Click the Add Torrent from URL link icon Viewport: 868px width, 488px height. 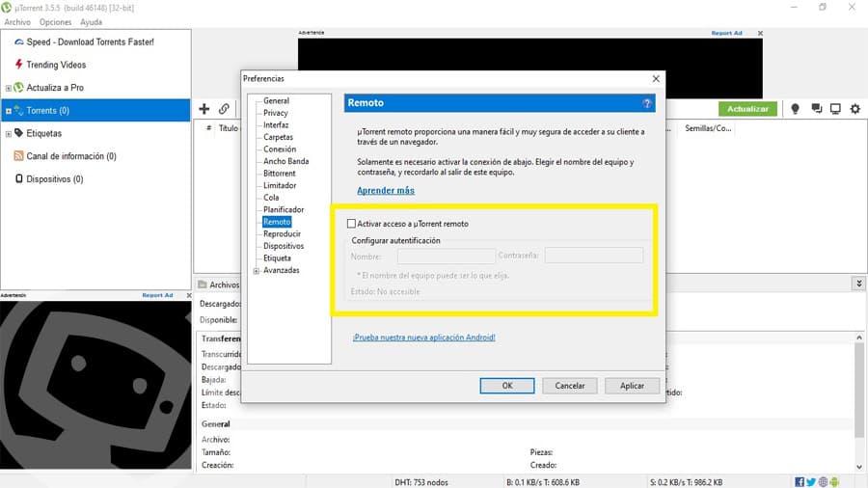click(224, 109)
